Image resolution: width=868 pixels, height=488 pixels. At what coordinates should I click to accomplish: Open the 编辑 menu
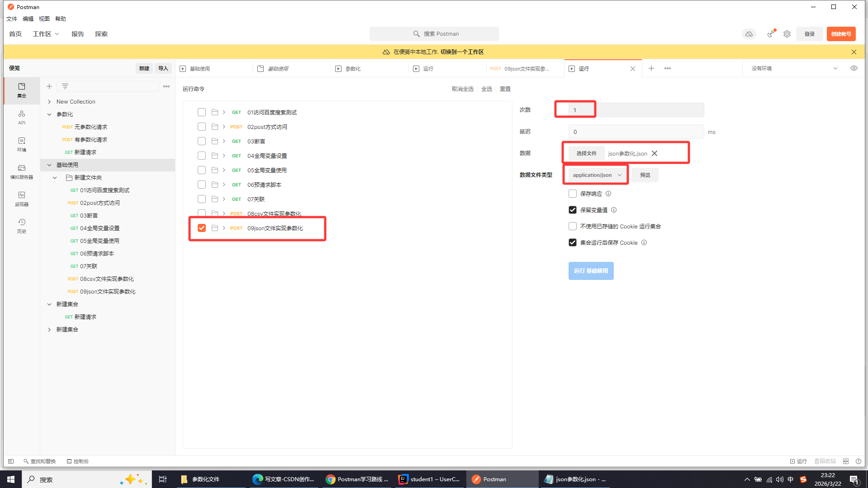[x=28, y=19]
